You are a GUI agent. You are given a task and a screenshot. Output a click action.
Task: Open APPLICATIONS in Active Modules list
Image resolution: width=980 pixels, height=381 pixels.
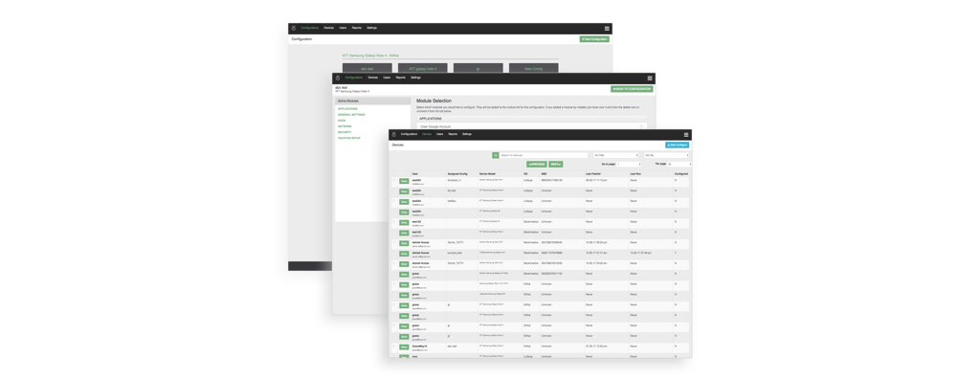point(348,109)
